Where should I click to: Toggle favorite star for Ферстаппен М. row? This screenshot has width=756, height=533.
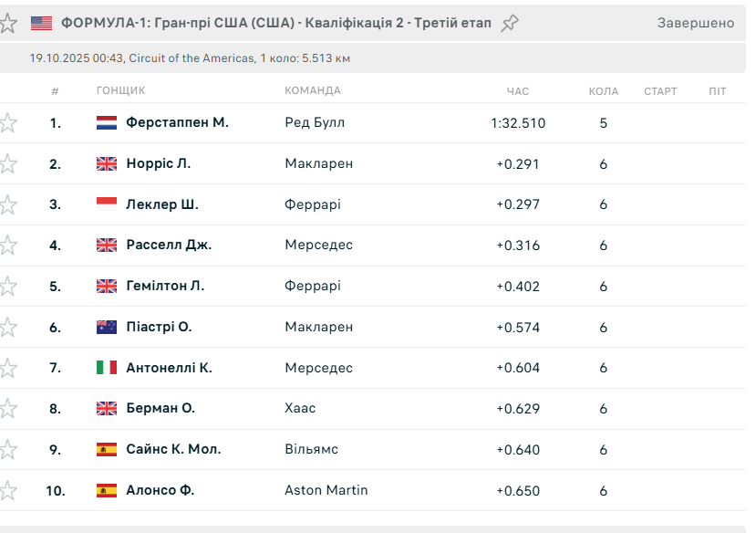click(7, 123)
